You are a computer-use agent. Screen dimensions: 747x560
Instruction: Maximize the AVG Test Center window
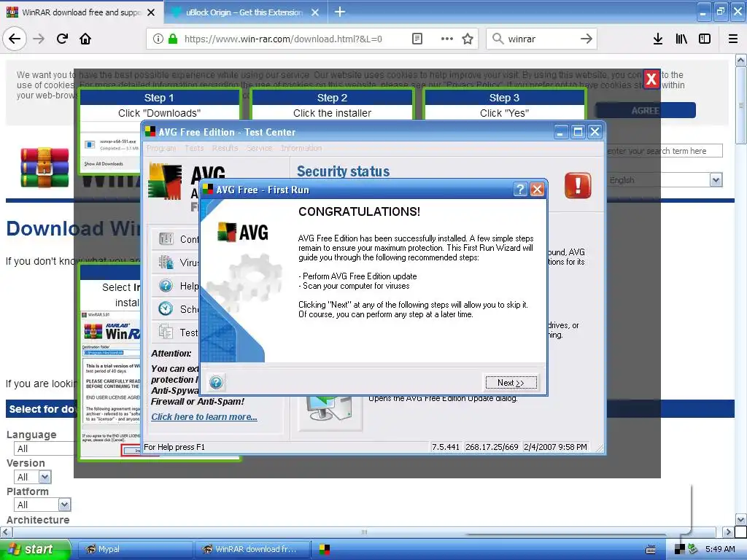tap(578, 132)
